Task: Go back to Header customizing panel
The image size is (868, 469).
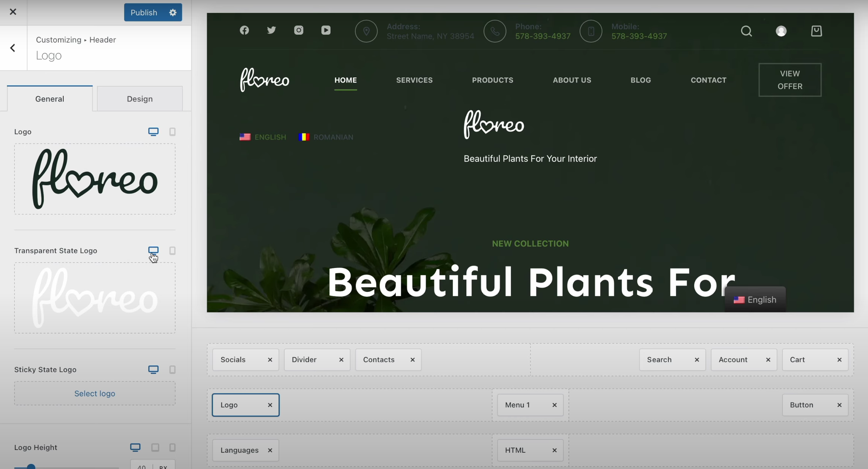Action: pos(13,48)
